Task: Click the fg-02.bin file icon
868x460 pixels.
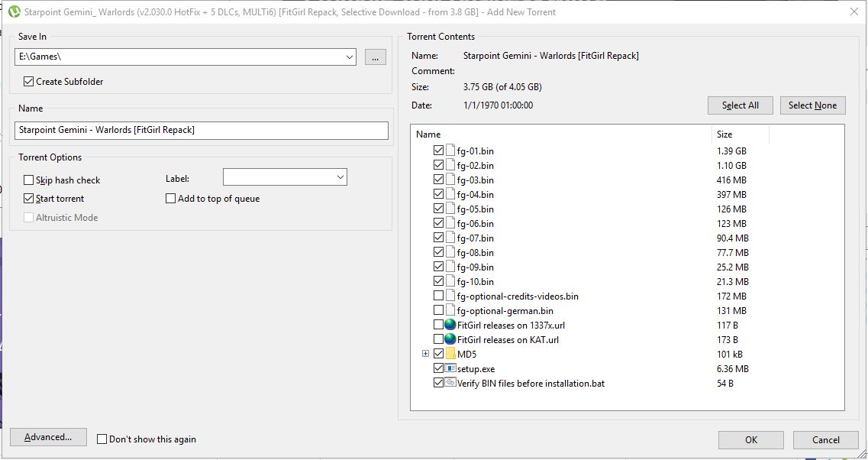Action: 450,164
